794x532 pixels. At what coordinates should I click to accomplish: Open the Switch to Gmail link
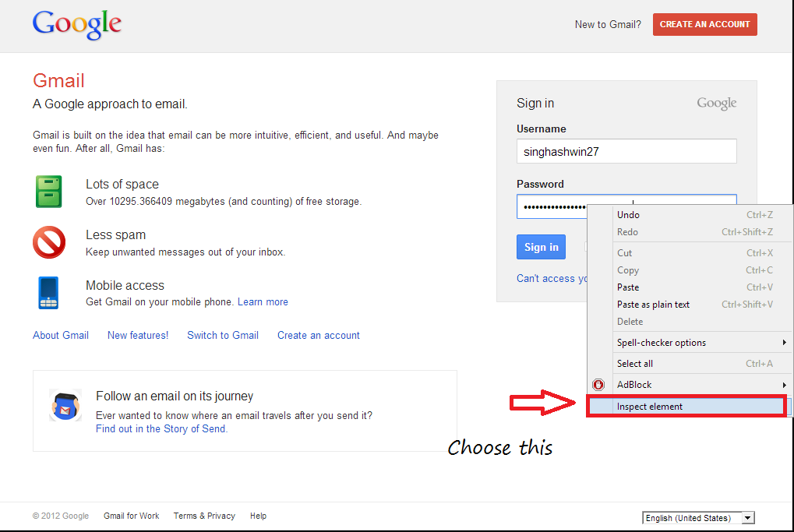223,335
